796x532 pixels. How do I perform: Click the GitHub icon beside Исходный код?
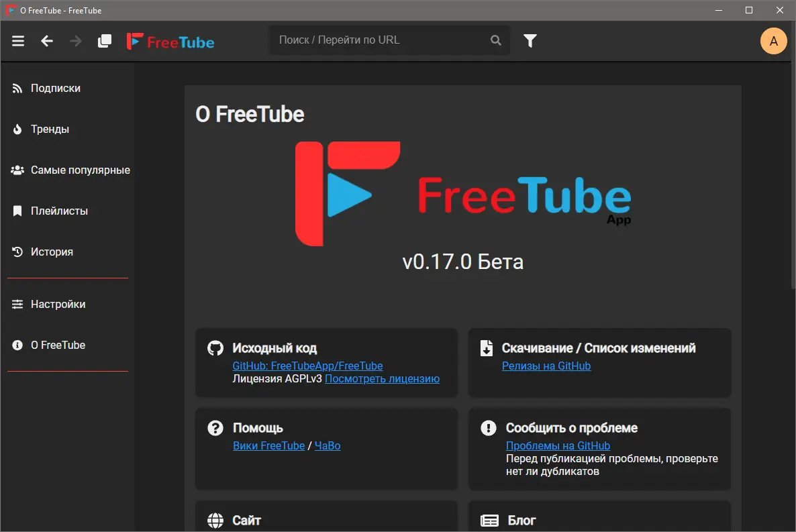[x=215, y=348]
